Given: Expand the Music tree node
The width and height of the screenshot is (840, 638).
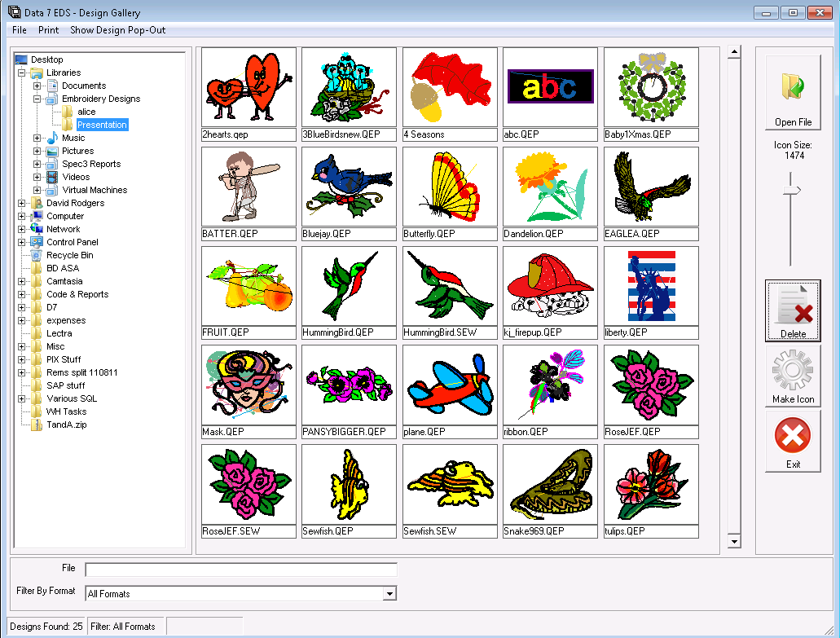Looking at the screenshot, I should [x=37, y=138].
